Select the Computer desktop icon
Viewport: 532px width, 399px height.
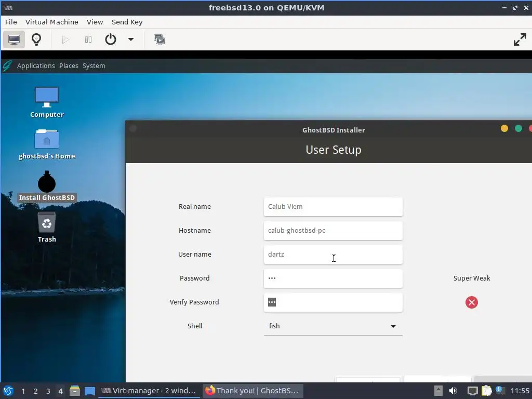coord(47,102)
